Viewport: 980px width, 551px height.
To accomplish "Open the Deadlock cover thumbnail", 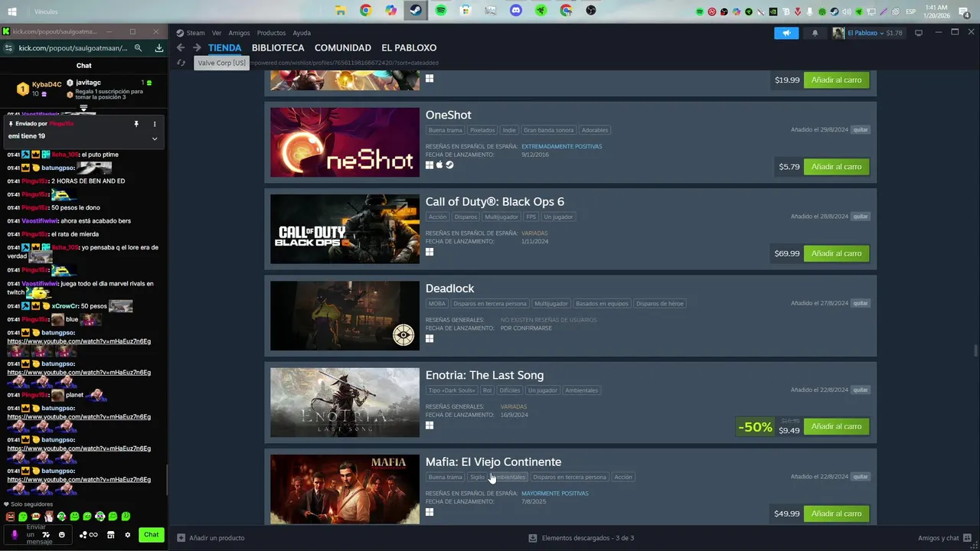I will click(x=345, y=315).
